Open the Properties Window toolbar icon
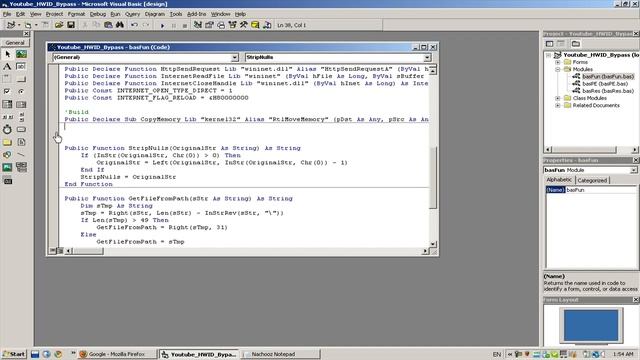The height and width of the screenshot is (360, 640). pos(209,25)
